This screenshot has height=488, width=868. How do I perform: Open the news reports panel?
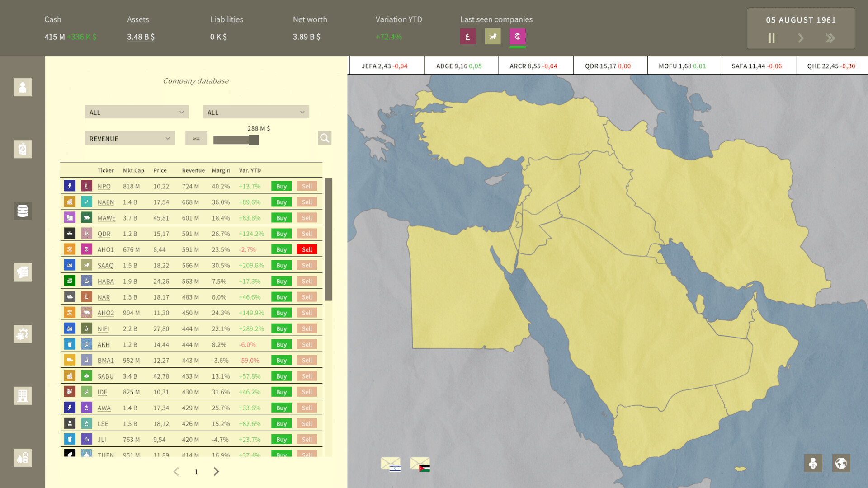pyautogui.click(x=22, y=272)
